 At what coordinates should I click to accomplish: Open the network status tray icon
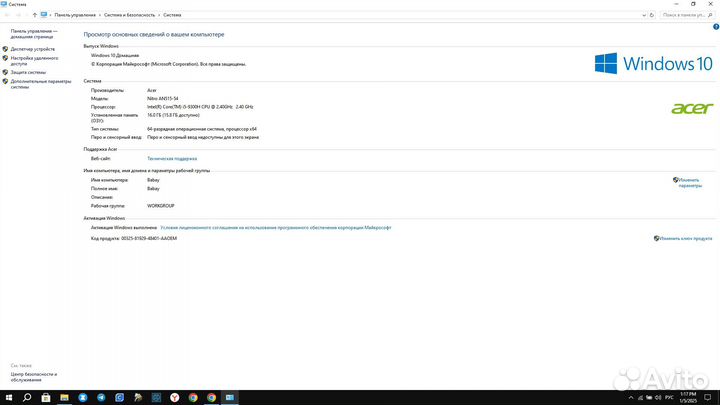pos(641,398)
